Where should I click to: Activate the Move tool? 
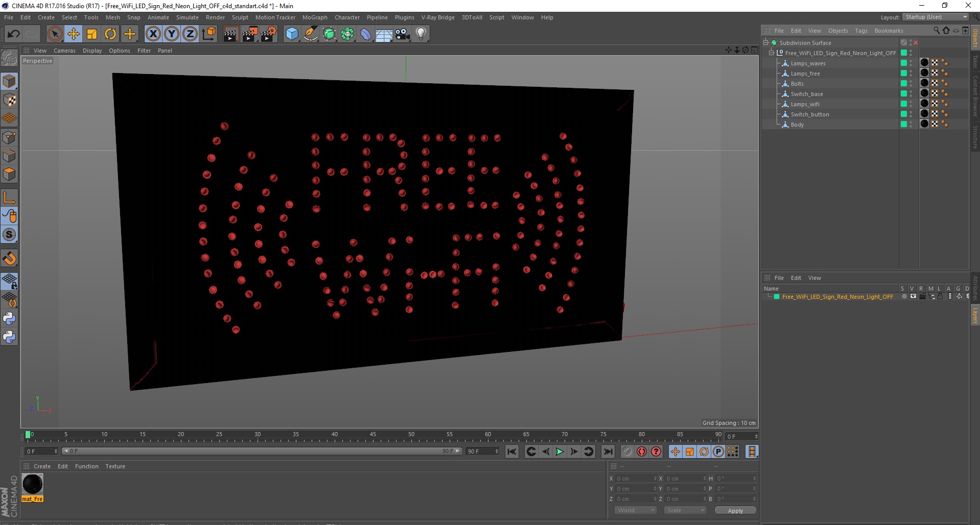coord(73,34)
